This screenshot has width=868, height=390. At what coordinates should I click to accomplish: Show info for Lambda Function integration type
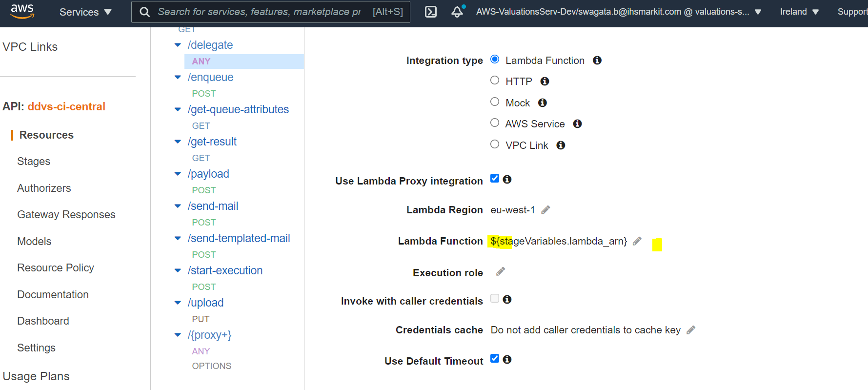(x=597, y=61)
